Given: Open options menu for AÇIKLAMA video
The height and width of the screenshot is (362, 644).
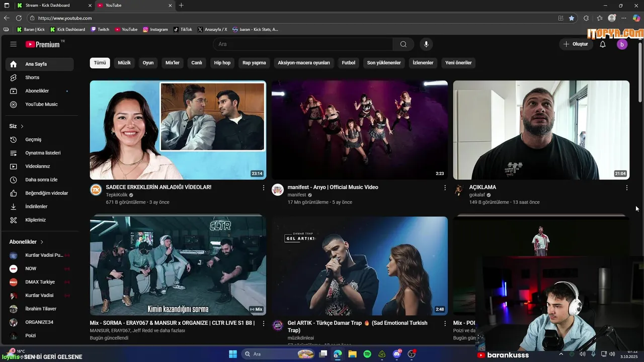Looking at the screenshot, I should pos(626,188).
